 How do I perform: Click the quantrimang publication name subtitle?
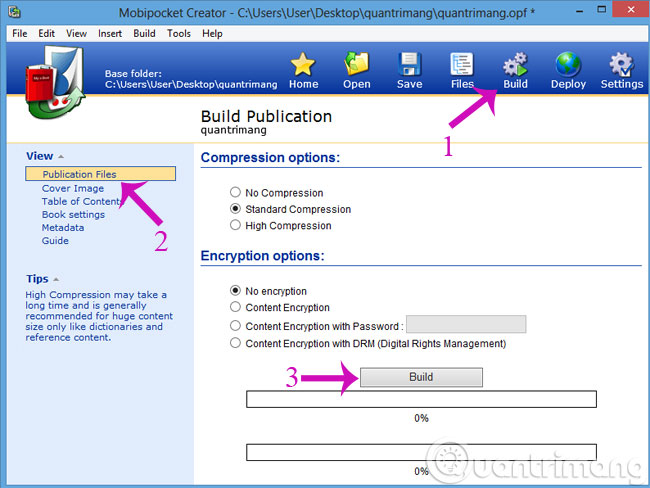[x=233, y=130]
